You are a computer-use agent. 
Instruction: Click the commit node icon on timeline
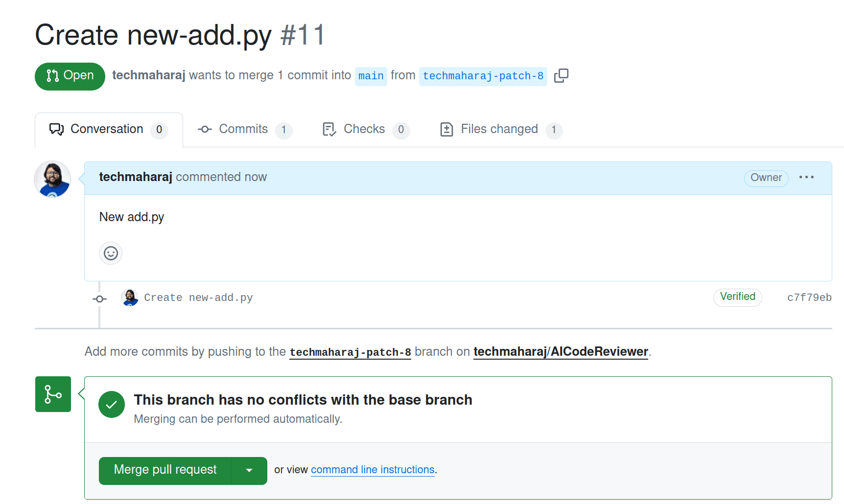tap(100, 298)
